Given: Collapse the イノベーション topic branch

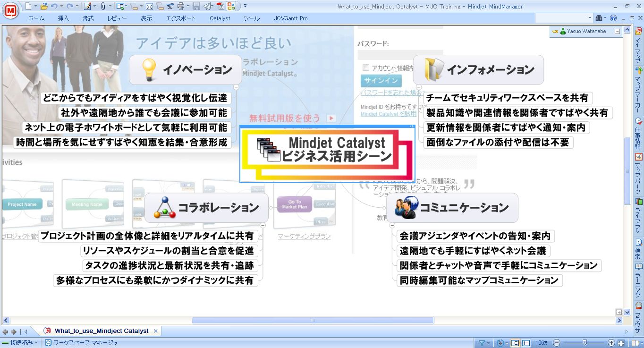Looking at the screenshot, I should coord(236,87).
